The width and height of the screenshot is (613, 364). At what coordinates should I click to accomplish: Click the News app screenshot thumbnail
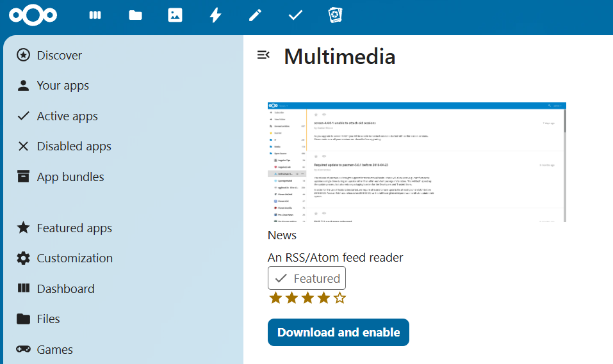pyautogui.click(x=417, y=162)
